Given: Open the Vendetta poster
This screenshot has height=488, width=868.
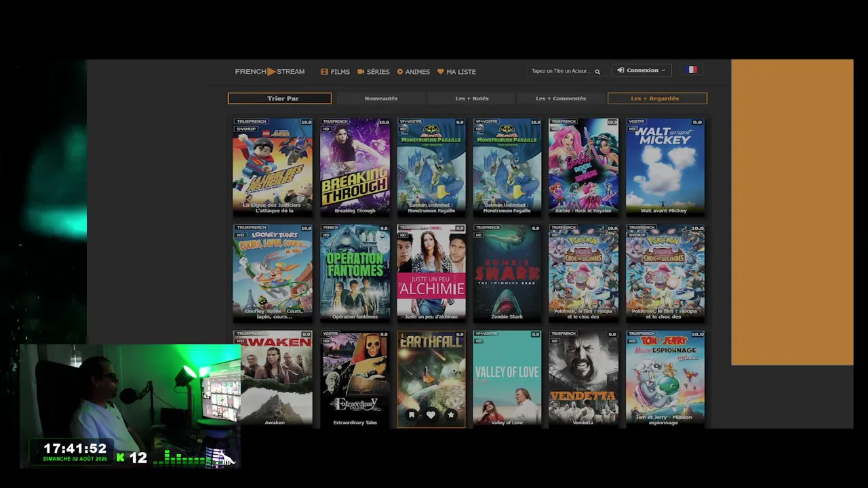Looking at the screenshot, I should pos(583,379).
